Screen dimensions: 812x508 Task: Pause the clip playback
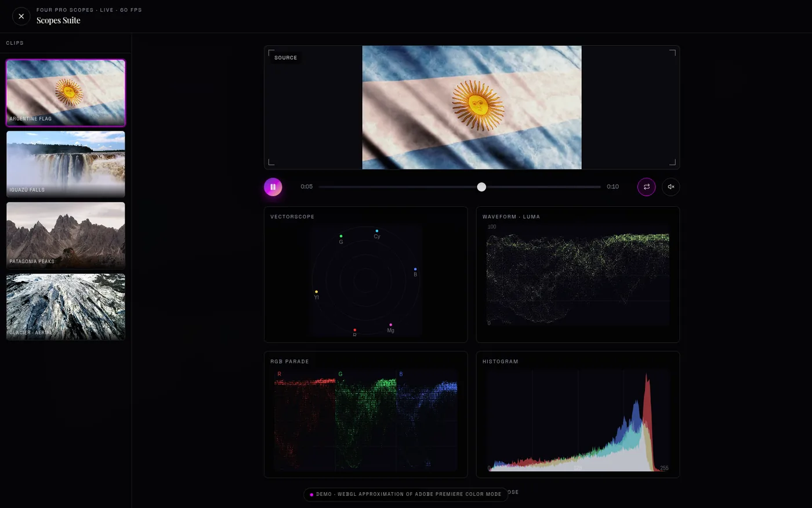pos(273,187)
